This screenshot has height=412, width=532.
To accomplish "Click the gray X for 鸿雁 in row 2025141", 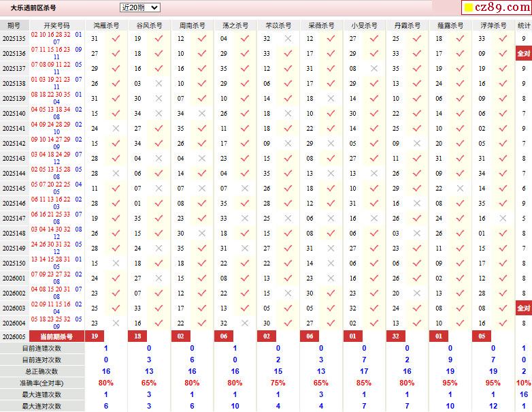I will point(116,129).
